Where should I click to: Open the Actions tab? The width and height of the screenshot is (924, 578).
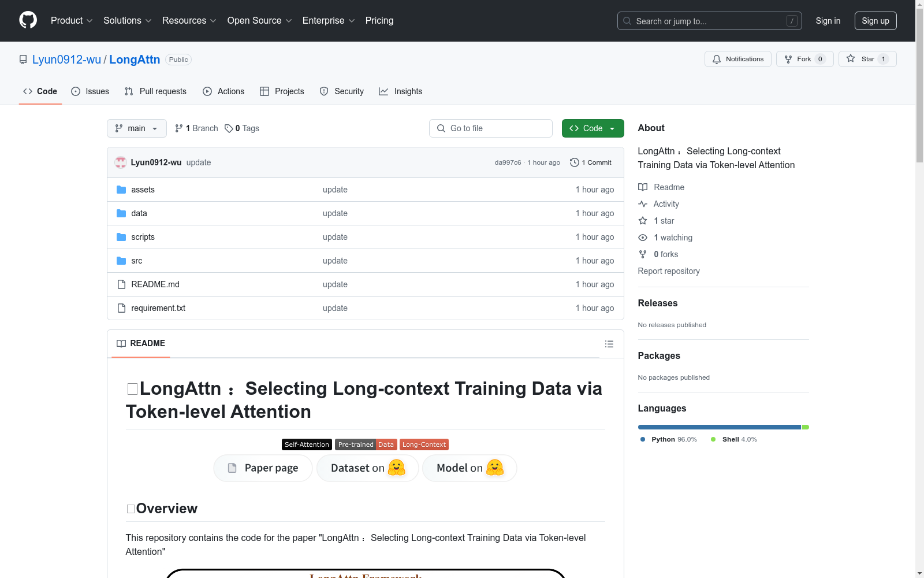(223, 91)
